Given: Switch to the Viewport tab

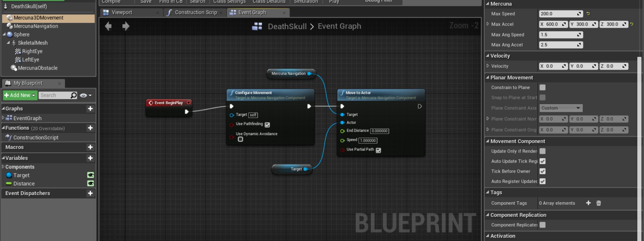Looking at the screenshot, I should (122, 12).
